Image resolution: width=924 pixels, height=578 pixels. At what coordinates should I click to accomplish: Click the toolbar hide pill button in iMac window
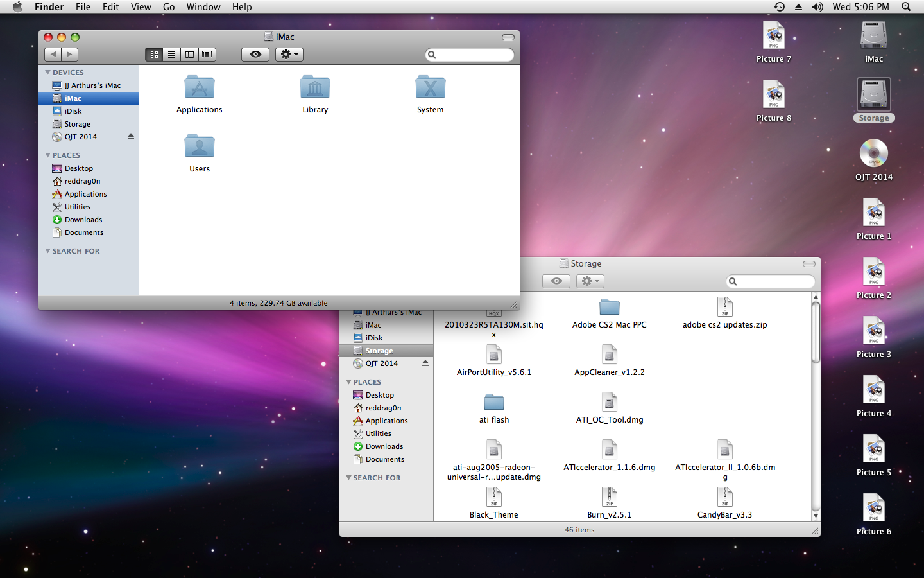[508, 37]
